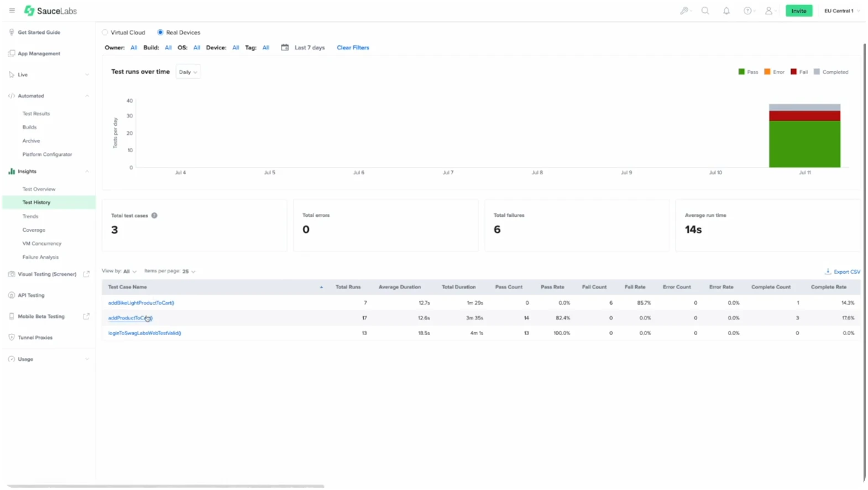Click the SauceLabs logo
Viewport: 868px width, 490px height.
tap(50, 11)
